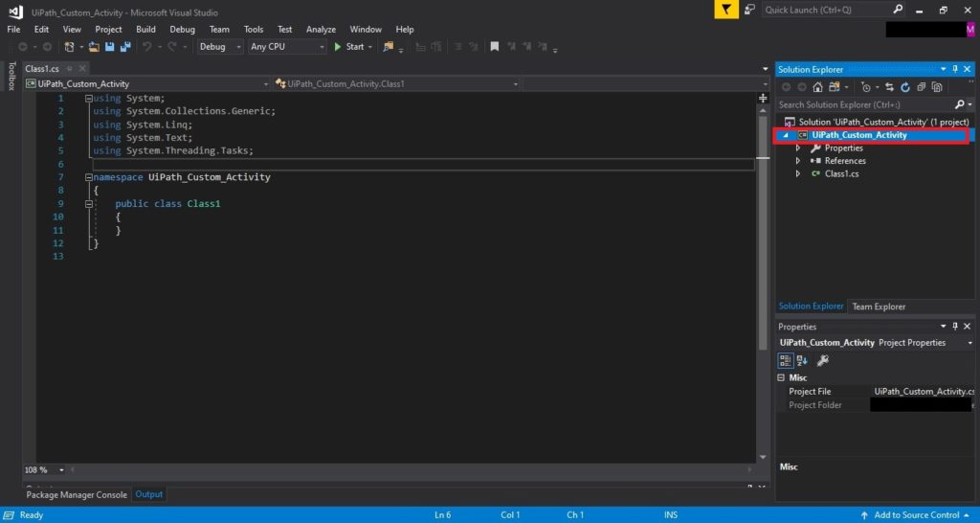The height and width of the screenshot is (523, 980).
Task: Collapse the 'using System' directives block
Action: tap(89, 99)
